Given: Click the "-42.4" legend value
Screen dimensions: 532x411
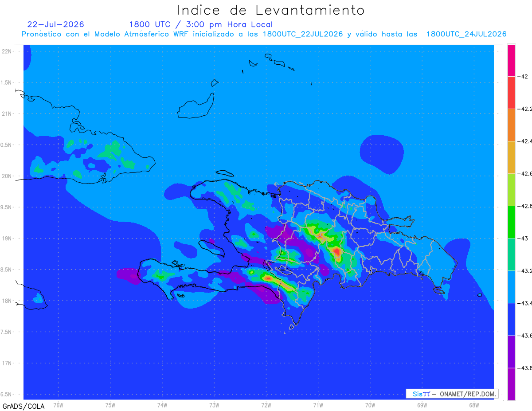Looking at the screenshot, I should [525, 141].
